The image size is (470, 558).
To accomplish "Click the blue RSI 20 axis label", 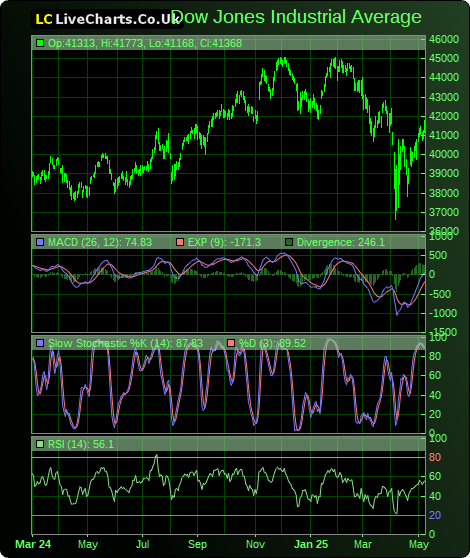I will pos(435,515).
